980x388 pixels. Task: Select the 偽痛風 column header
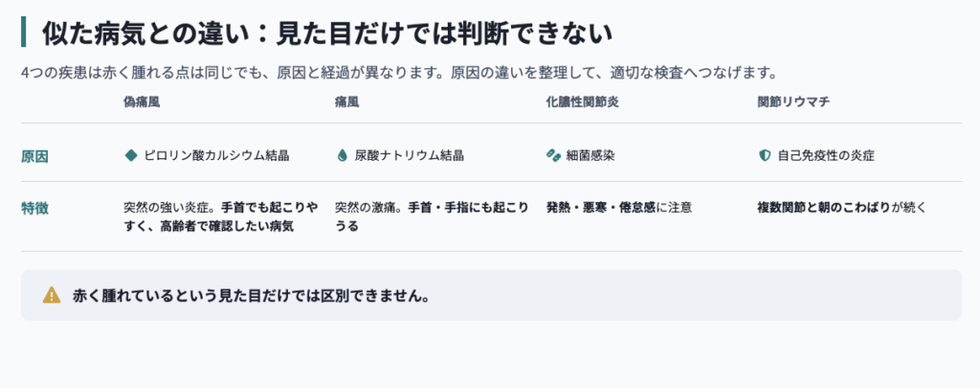(x=142, y=102)
